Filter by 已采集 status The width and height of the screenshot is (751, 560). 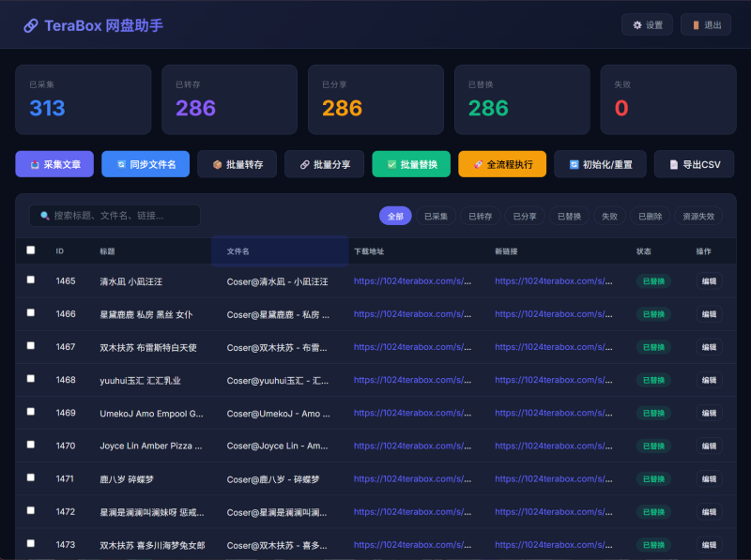coord(436,216)
